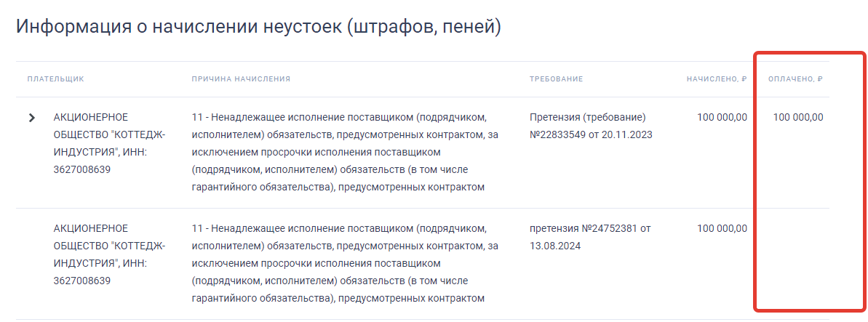The height and width of the screenshot is (322, 868).
Task: Click the Причина начисления column header
Action: (241, 79)
